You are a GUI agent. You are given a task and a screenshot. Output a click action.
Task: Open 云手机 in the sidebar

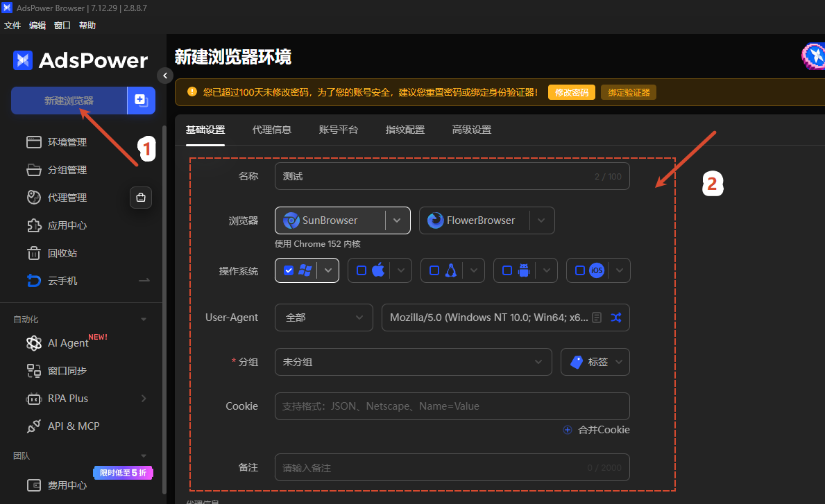(62, 281)
